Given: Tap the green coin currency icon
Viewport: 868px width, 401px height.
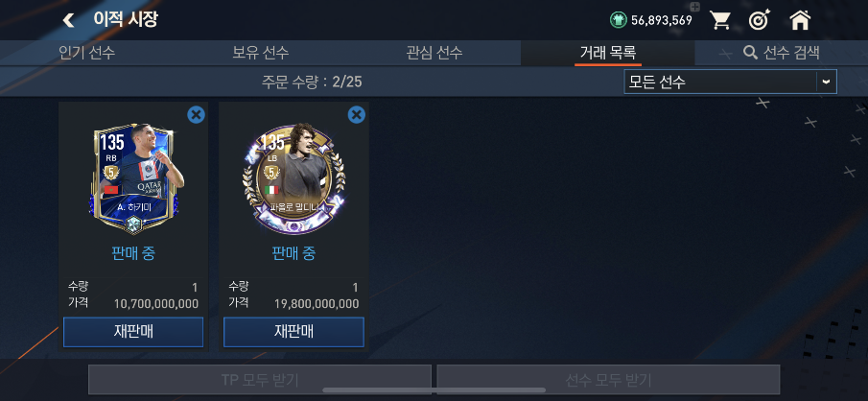Looking at the screenshot, I should pos(618,20).
